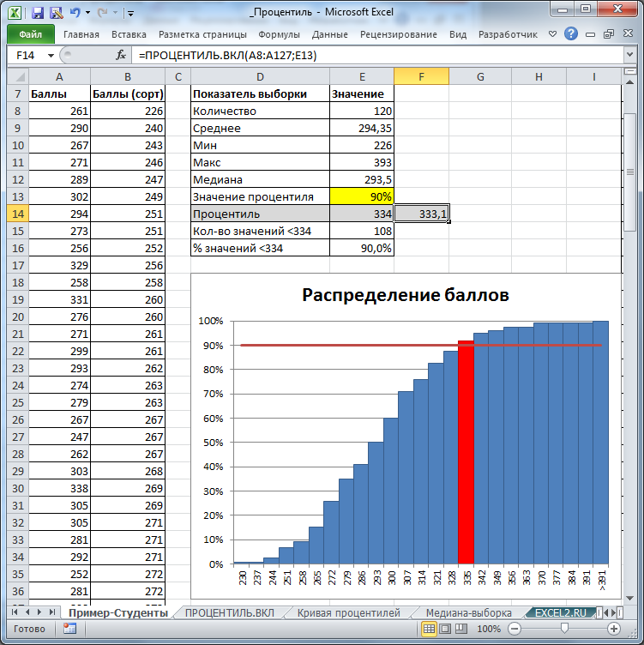Open the Главная ribbon tab

(x=81, y=34)
